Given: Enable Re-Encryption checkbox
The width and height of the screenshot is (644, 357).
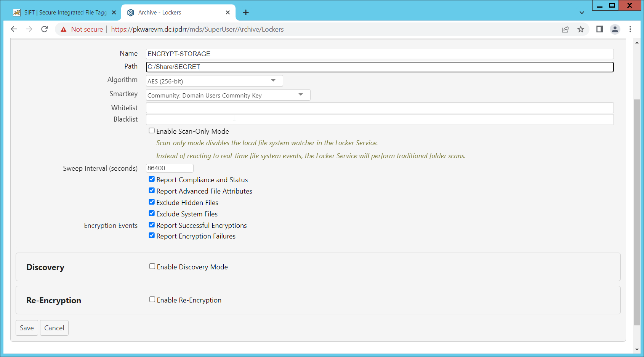Looking at the screenshot, I should click(x=152, y=299).
